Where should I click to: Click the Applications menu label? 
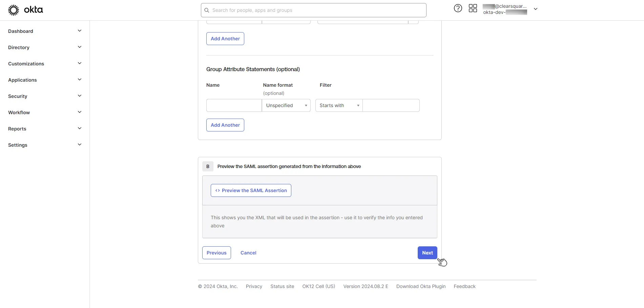22,80
